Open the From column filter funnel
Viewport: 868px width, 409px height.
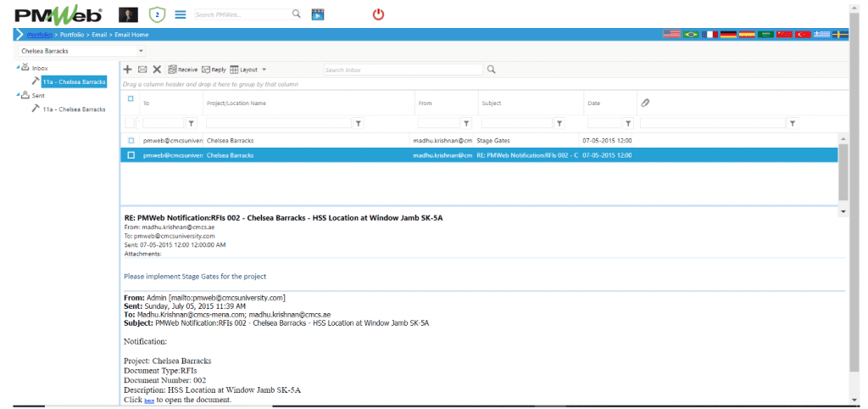(467, 123)
